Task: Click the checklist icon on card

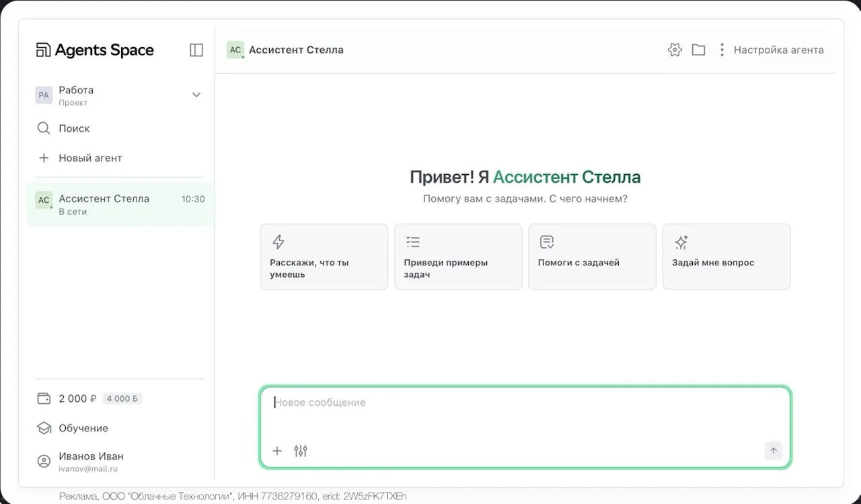Action: click(412, 242)
